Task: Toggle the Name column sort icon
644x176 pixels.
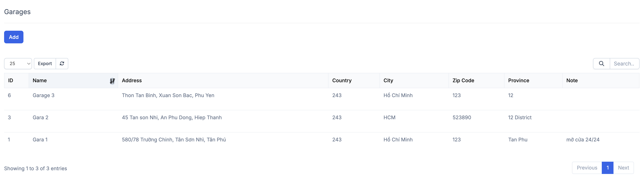Action: tap(112, 81)
